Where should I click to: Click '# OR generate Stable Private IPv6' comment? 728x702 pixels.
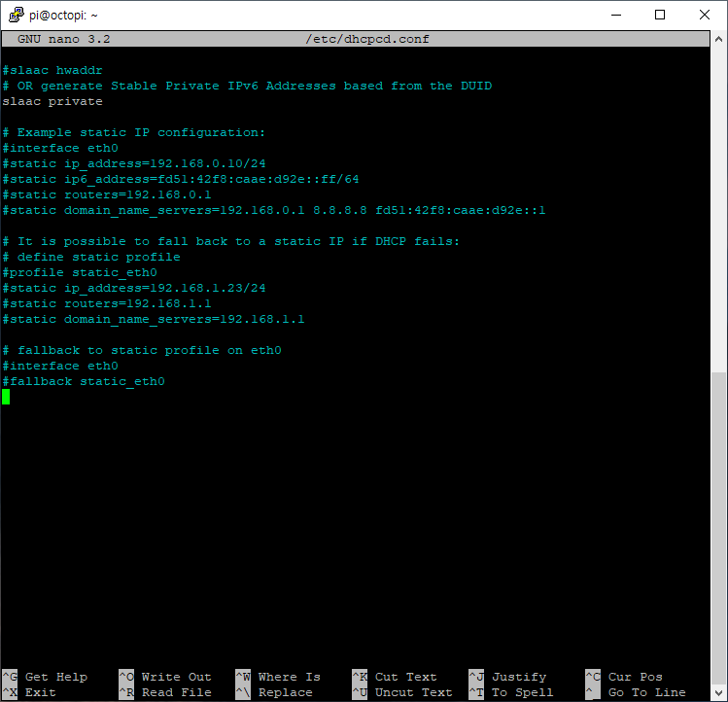247,86
